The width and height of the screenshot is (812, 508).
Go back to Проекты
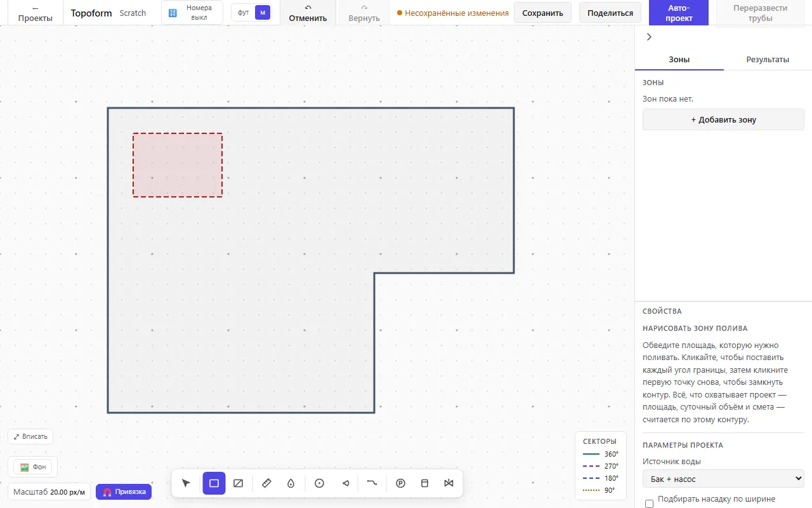pos(36,13)
